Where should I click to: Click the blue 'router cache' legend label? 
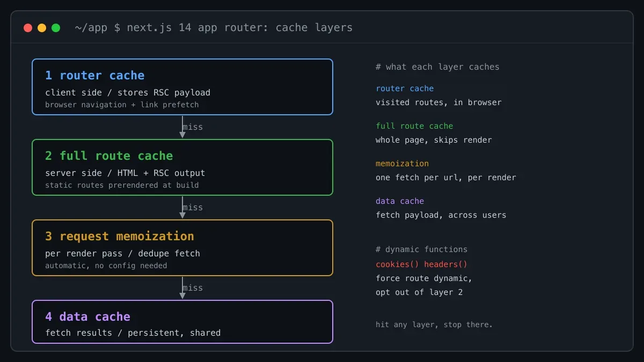pos(405,88)
